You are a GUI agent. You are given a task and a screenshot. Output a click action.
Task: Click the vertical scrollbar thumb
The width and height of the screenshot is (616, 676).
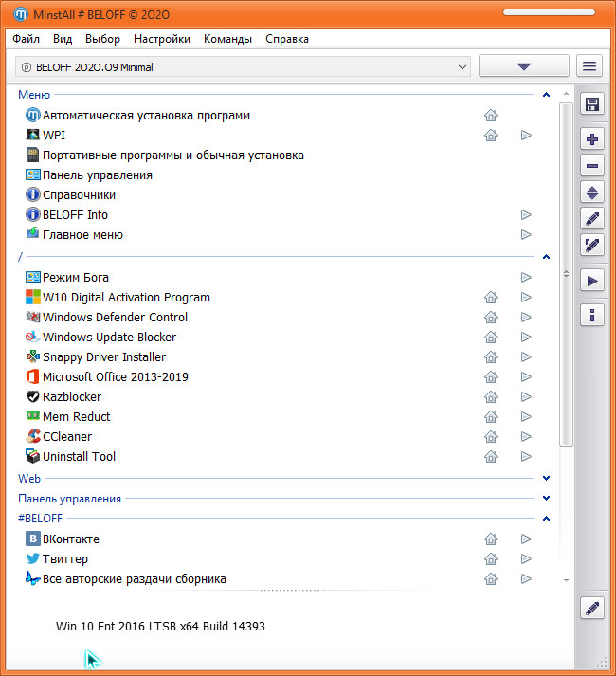pyautogui.click(x=566, y=274)
